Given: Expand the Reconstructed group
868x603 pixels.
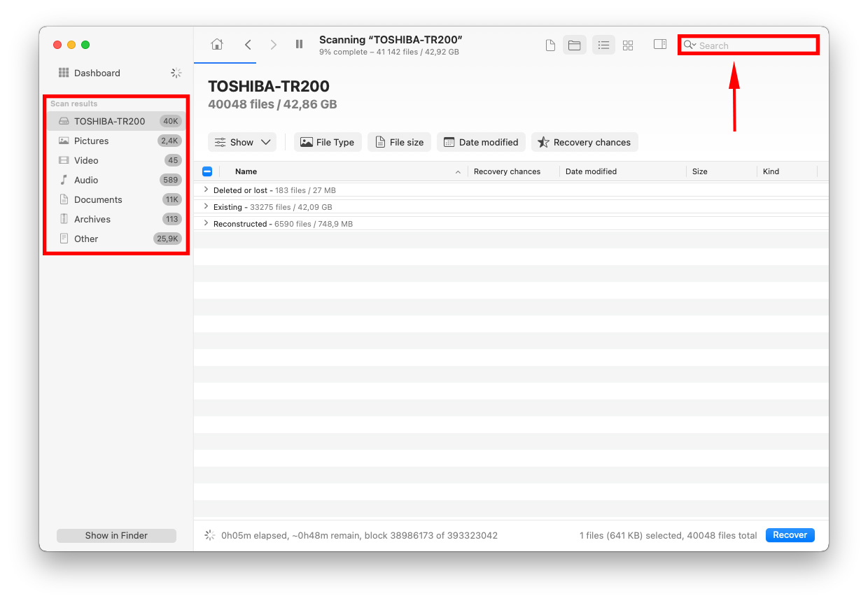Looking at the screenshot, I should 206,223.
